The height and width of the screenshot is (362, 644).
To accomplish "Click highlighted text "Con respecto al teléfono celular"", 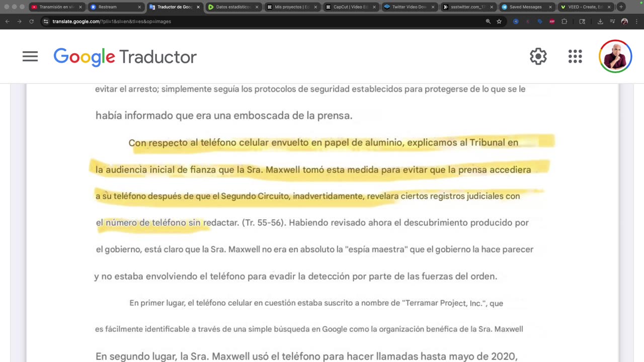I will tap(198, 143).
